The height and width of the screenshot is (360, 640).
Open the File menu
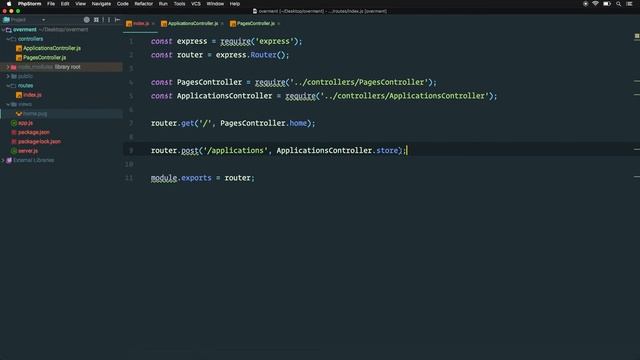click(x=51, y=4)
